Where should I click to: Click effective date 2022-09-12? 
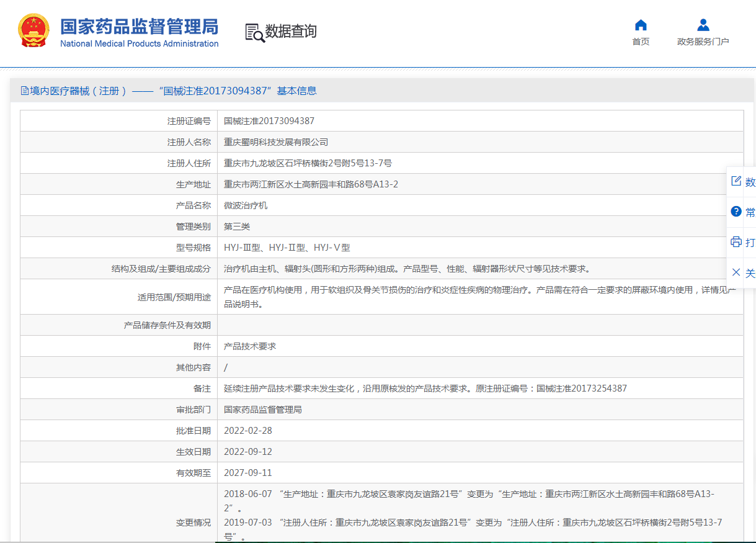(x=248, y=452)
